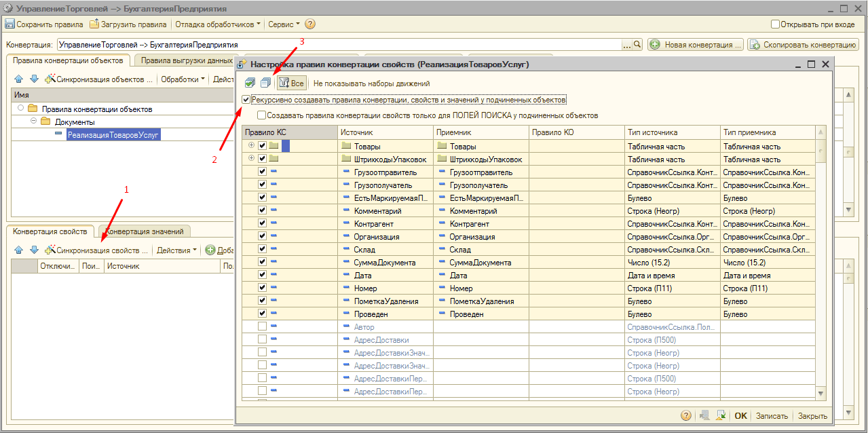Open Отладка обработчиков dropdown menu

point(218,24)
